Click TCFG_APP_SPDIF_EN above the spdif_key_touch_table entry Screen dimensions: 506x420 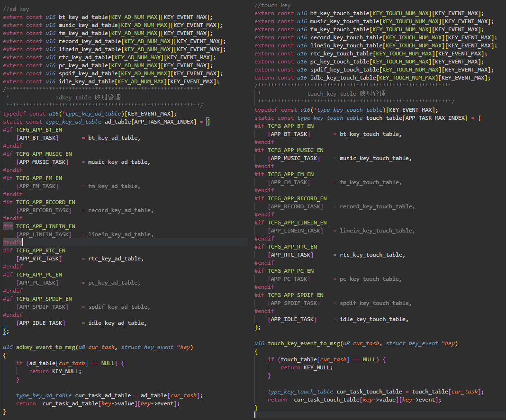point(296,295)
